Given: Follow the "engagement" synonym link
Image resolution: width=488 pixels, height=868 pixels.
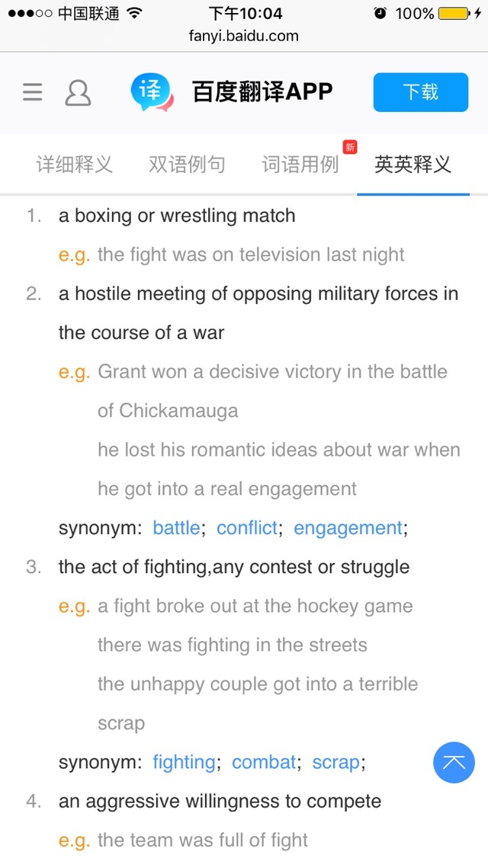Looking at the screenshot, I should coord(348,528).
